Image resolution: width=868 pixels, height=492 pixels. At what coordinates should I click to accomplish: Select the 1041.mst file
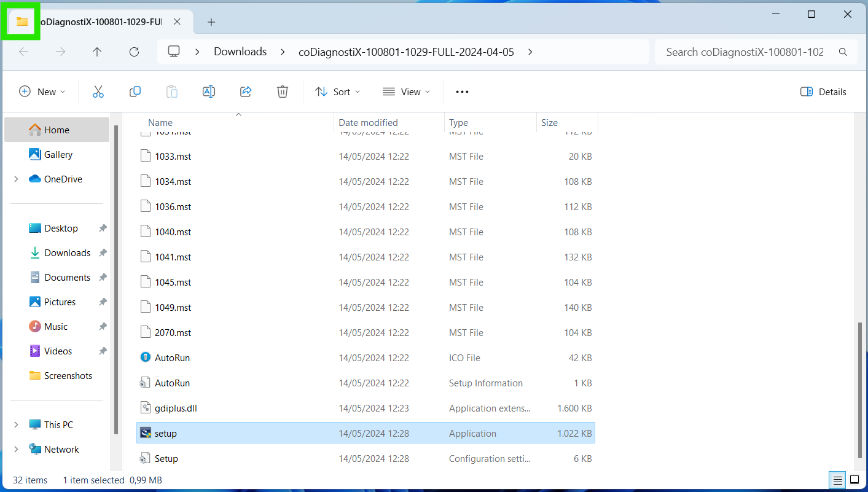click(x=366, y=257)
